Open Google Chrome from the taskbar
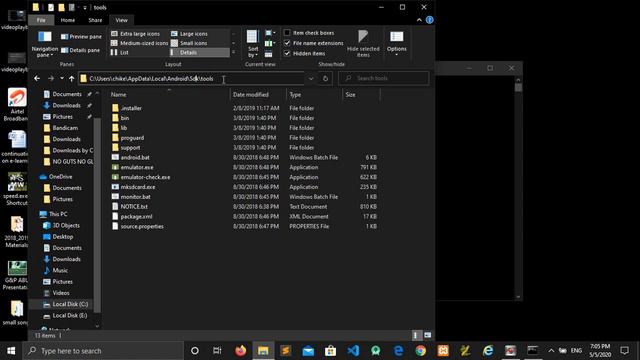 coord(420,351)
